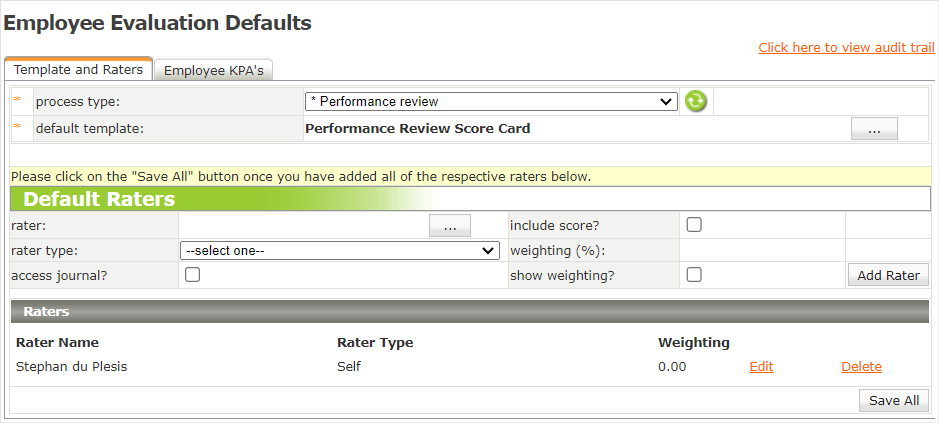Click the weighting (%) input field
The image size is (939, 423).
tap(761, 251)
